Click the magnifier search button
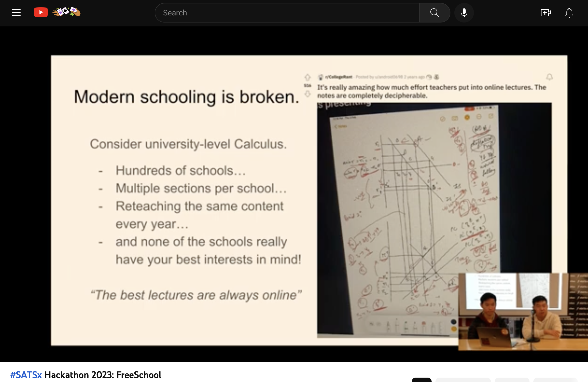Viewport: 588px width, 382px height. point(434,12)
